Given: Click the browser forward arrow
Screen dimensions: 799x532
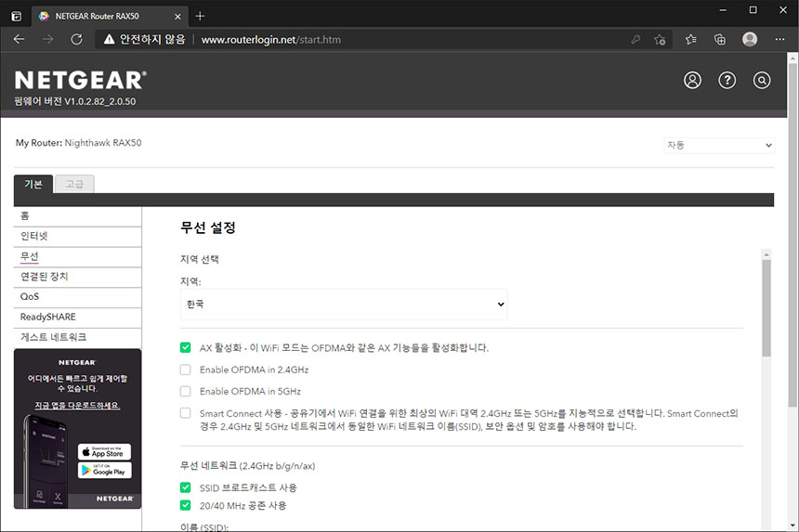Looking at the screenshot, I should pos(48,39).
